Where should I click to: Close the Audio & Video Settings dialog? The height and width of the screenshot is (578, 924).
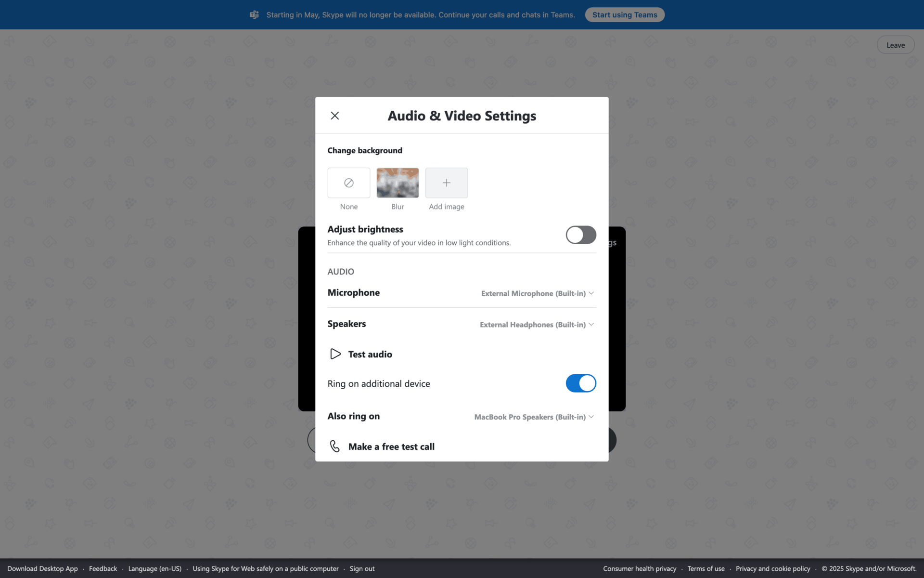point(334,116)
